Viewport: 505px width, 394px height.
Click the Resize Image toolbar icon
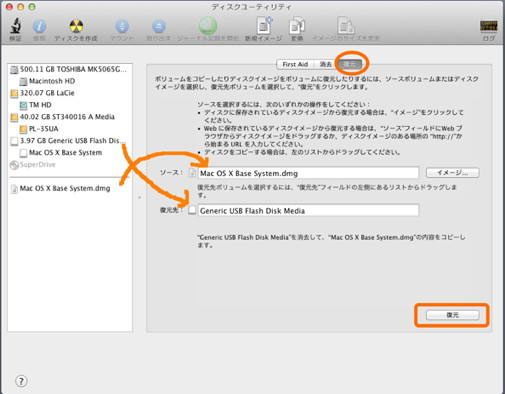346,26
